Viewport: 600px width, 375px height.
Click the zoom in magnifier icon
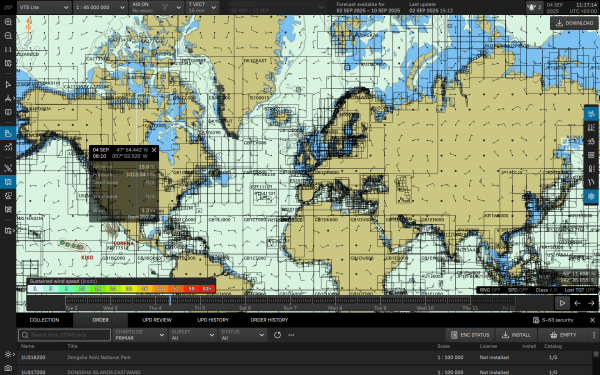[8, 22]
